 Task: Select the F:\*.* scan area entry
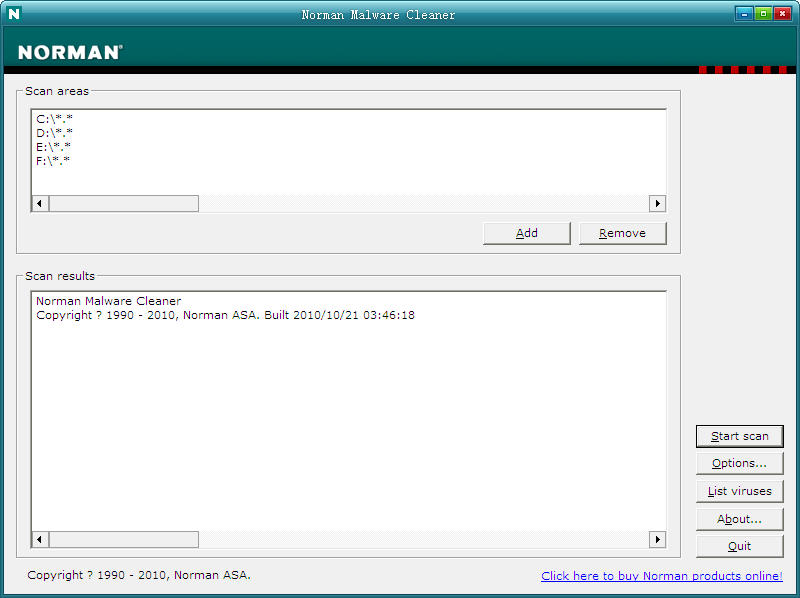pos(54,161)
